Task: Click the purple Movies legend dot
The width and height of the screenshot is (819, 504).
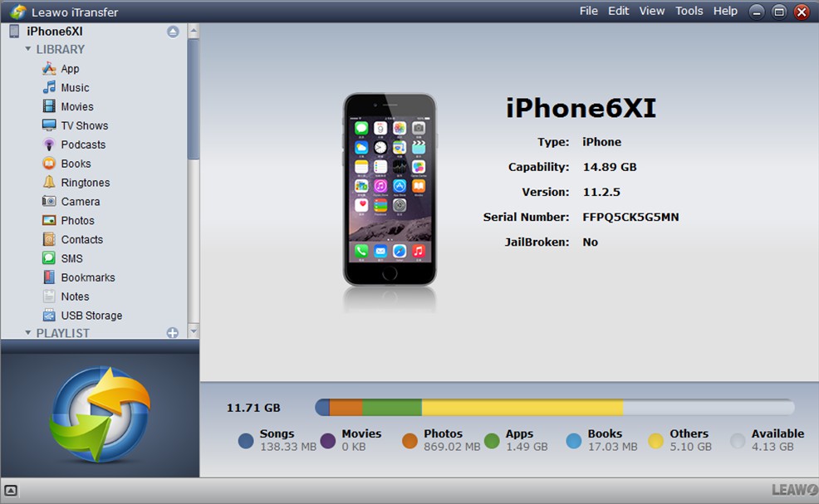Action: [327, 442]
